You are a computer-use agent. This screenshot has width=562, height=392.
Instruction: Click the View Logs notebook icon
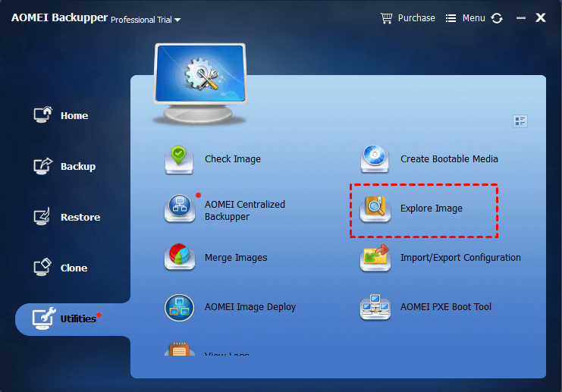pos(180,349)
